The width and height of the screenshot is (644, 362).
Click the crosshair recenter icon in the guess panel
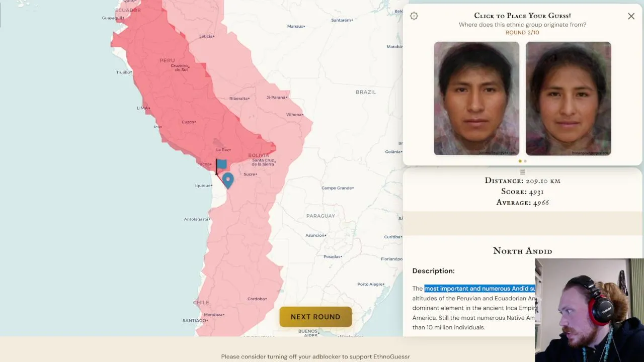coord(414,16)
